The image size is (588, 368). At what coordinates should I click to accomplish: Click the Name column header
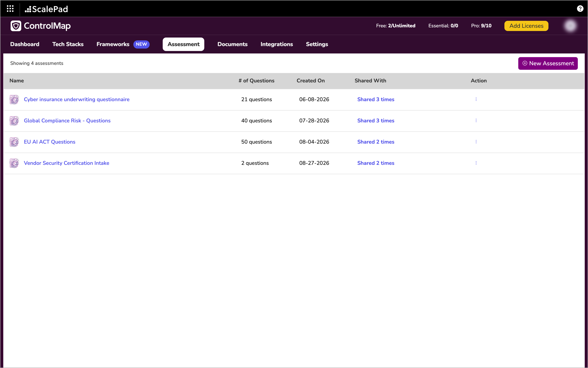17,81
